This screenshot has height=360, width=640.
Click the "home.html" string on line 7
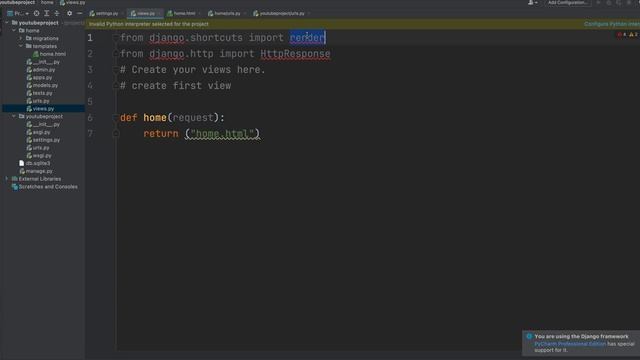tap(222, 133)
